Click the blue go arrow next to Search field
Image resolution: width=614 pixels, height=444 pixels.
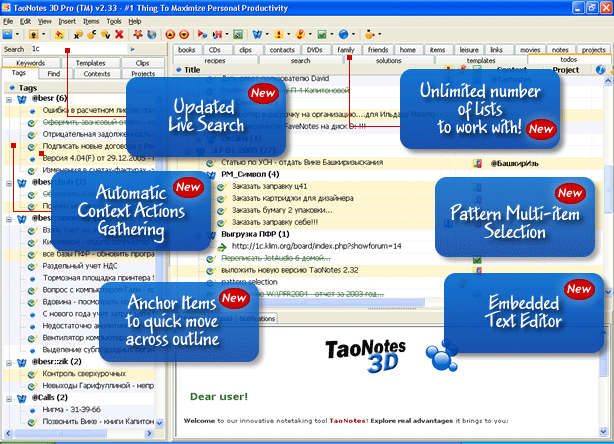click(133, 49)
